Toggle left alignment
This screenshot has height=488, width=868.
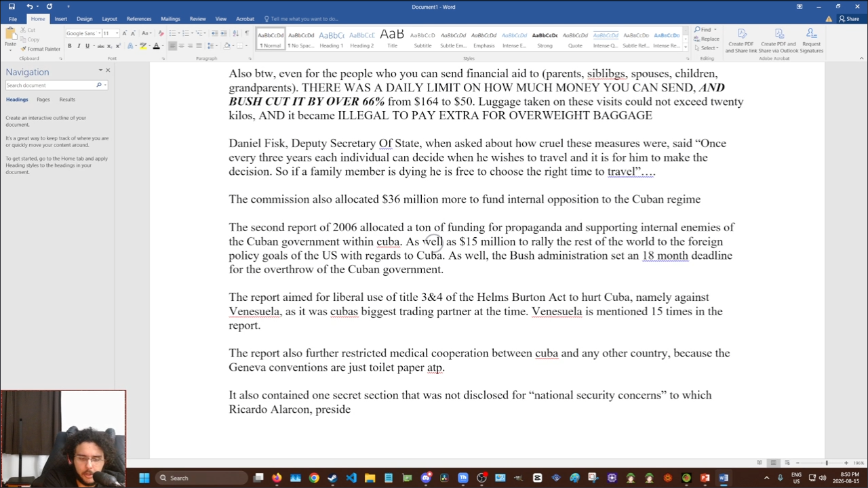(x=172, y=46)
